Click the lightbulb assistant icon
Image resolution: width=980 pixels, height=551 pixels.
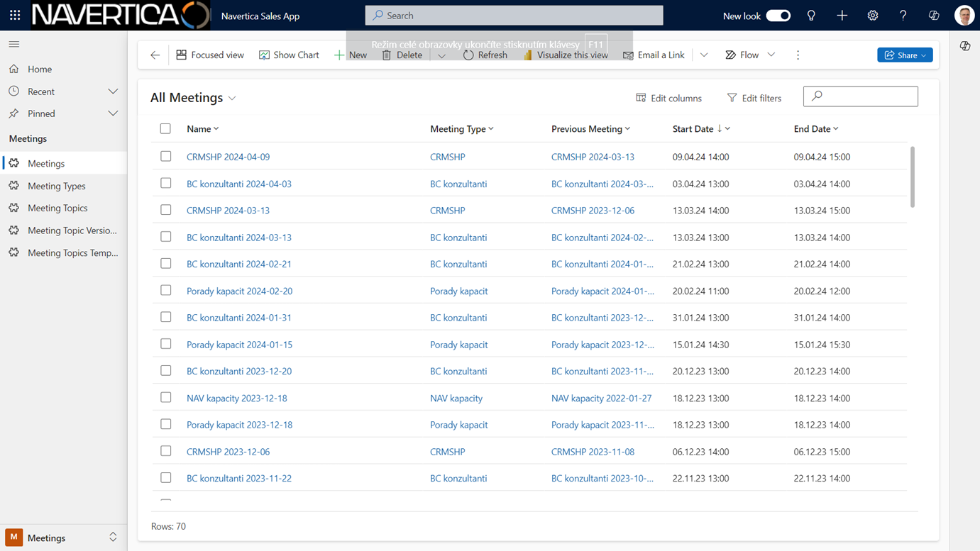point(811,16)
